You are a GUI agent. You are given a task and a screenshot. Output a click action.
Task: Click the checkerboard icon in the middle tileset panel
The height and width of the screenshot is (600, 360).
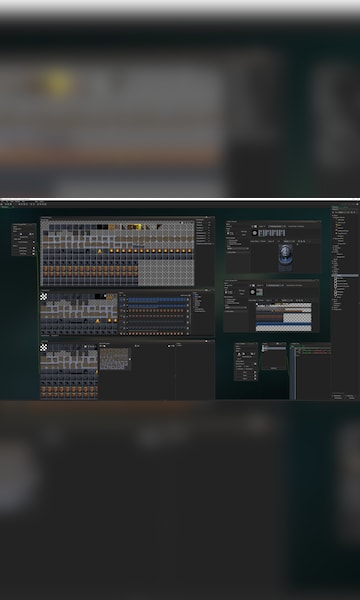click(44, 297)
